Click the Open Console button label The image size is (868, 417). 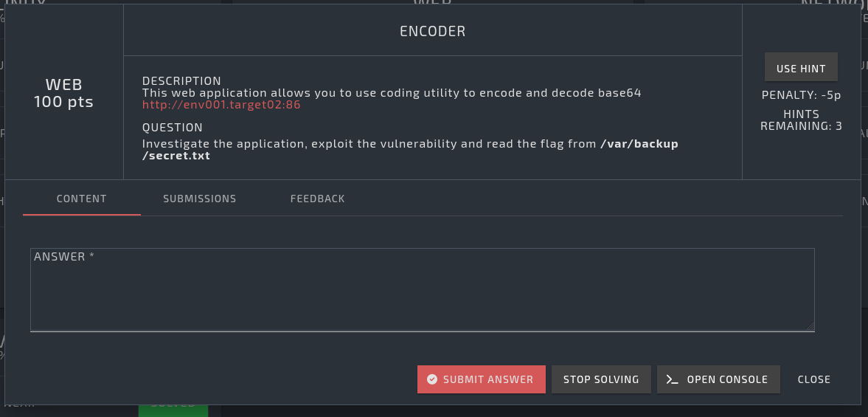tap(727, 379)
